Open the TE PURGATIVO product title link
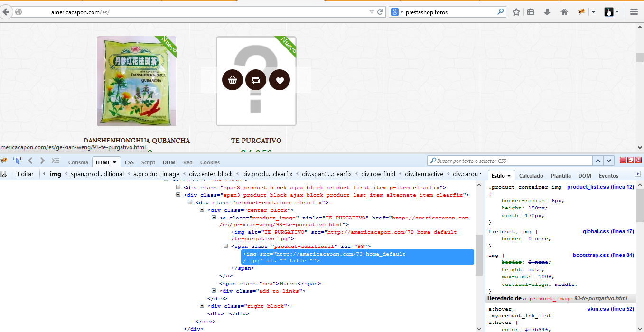Image resolution: width=644 pixels, height=332 pixels. pyautogui.click(x=256, y=141)
